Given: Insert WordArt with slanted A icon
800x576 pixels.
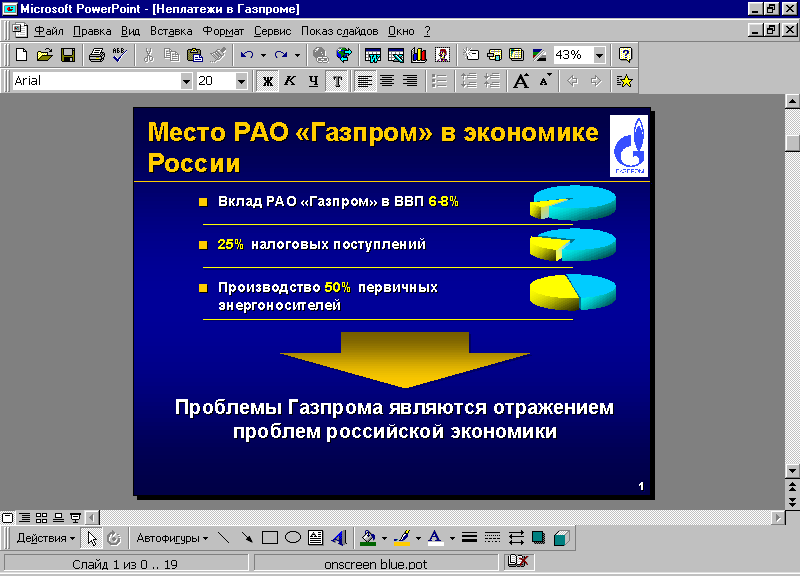Looking at the screenshot, I should (339, 538).
